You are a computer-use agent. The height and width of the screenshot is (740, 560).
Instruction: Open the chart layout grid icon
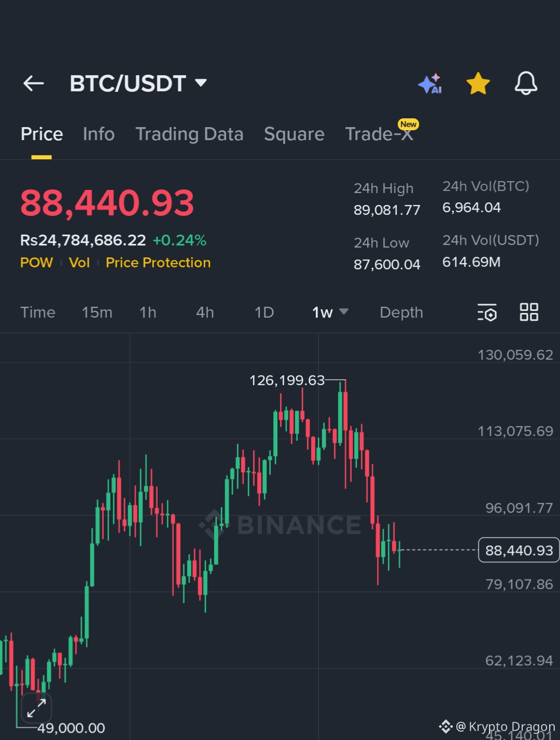point(529,312)
